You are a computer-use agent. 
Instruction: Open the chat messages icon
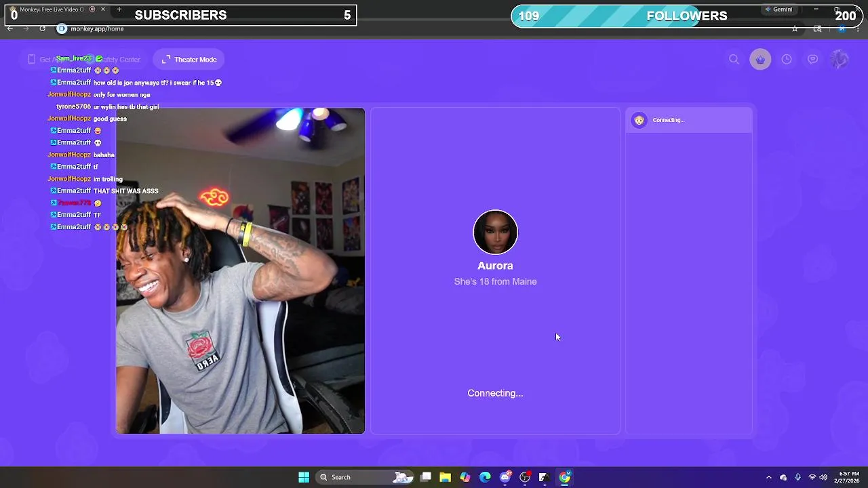tap(812, 60)
